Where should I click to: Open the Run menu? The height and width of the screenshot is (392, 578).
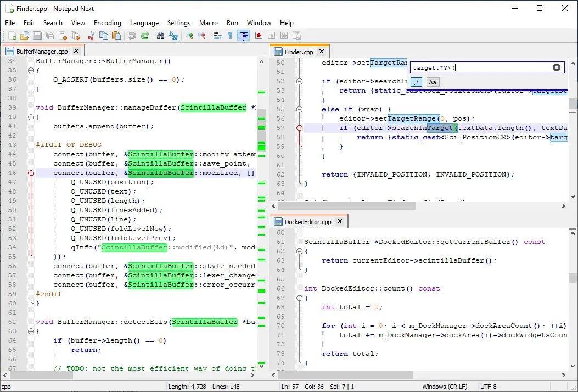coord(232,23)
